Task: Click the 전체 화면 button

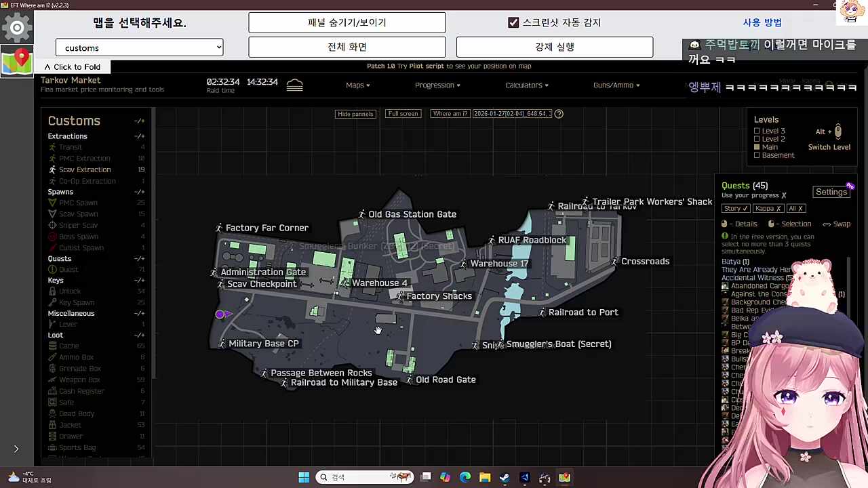Action: click(347, 47)
